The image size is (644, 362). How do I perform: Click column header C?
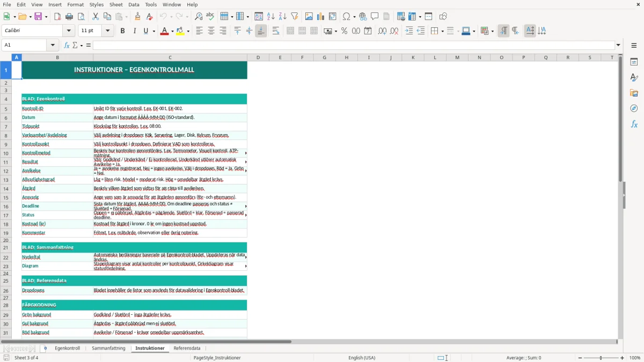[170, 57]
